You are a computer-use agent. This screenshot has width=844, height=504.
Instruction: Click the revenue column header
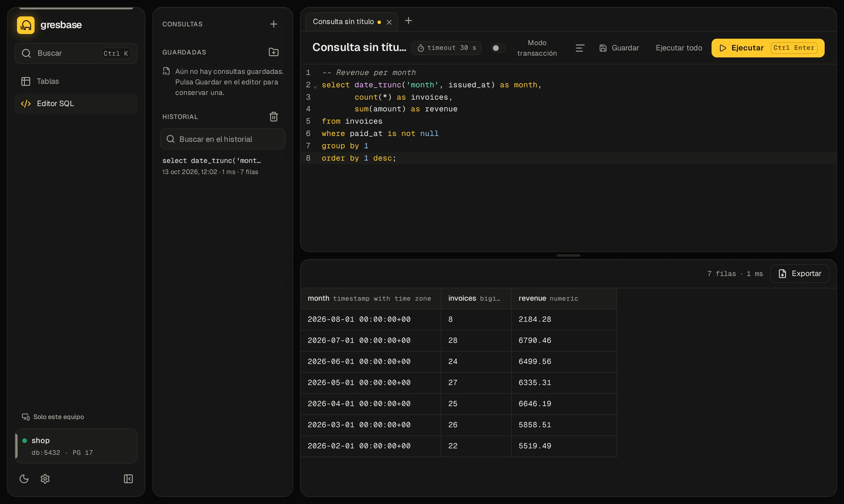[x=564, y=299]
